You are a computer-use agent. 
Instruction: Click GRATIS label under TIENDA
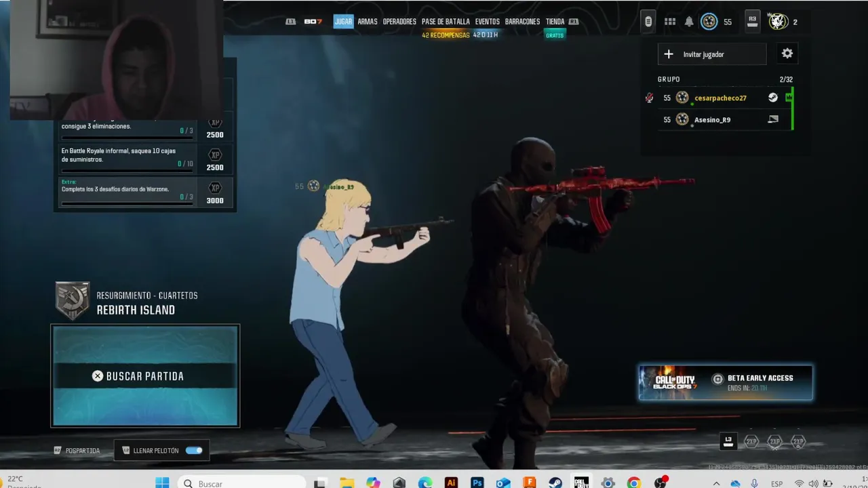tap(555, 35)
